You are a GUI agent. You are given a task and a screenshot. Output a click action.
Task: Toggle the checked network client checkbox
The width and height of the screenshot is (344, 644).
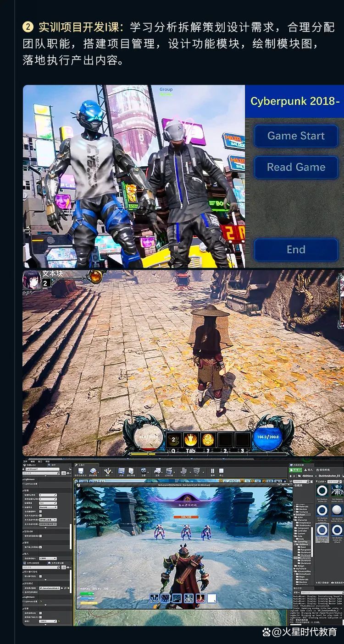40,547
